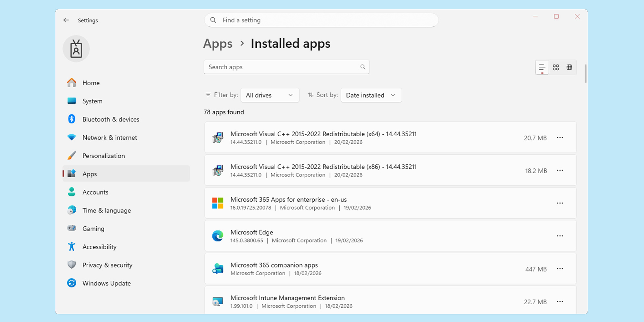This screenshot has height=322, width=644.
Task: Select Bluetooth & devices in the sidebar
Action: [x=111, y=119]
